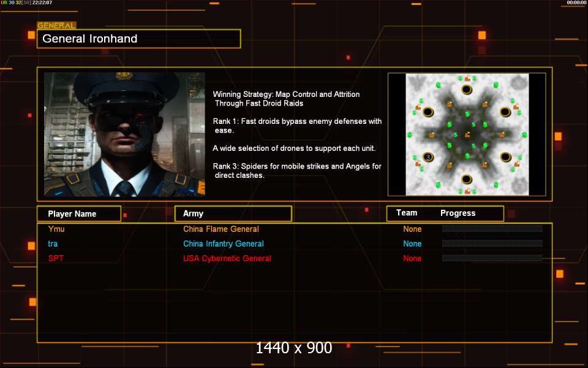588x368 pixels.
Task: Select General Ironhand's portrait image
Action: 124,134
